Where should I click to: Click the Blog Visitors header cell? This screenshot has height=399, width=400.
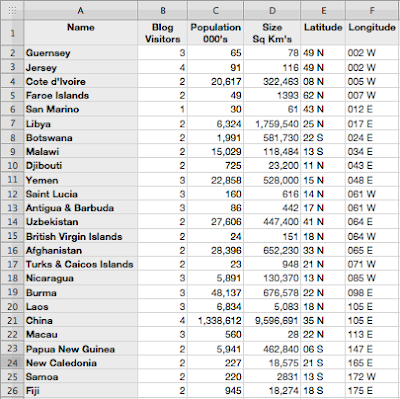coord(162,33)
